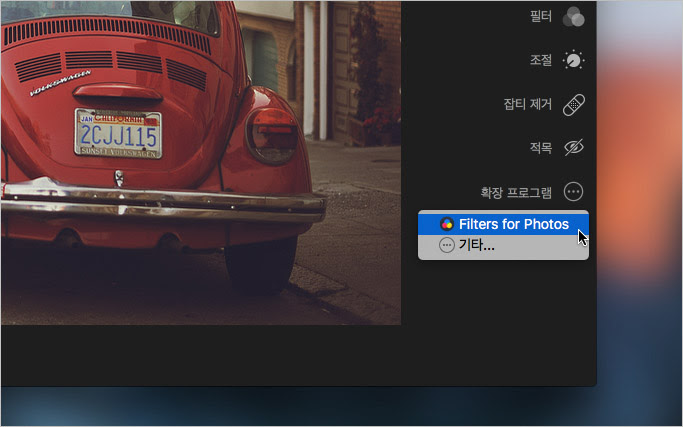The width and height of the screenshot is (683, 427).
Task: Click the 필터 text label
Action: [x=541, y=17]
